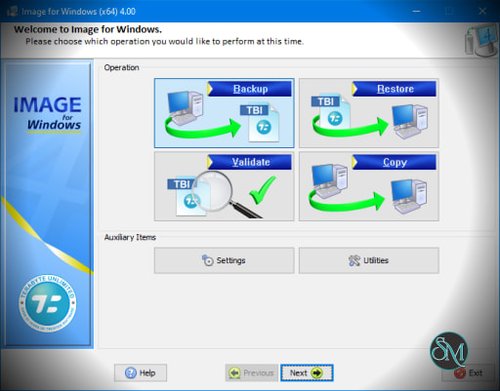This screenshot has width=500, height=391.
Task: Click the "Backup" blue banner label
Action: click(x=250, y=89)
